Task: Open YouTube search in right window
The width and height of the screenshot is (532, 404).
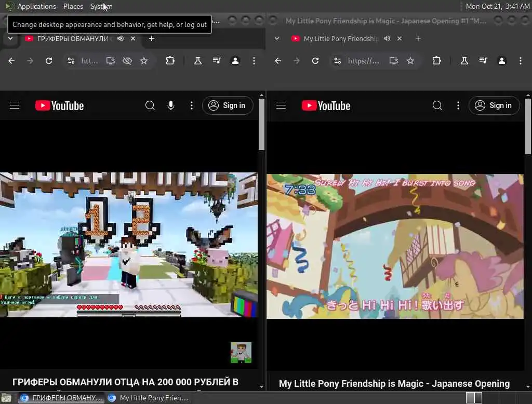Action: coord(437,105)
